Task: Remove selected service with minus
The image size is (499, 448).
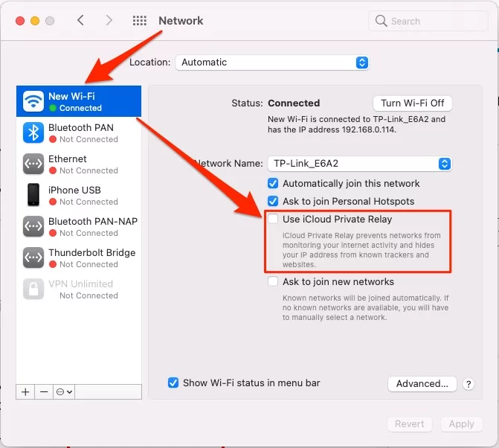Action: coord(44,391)
